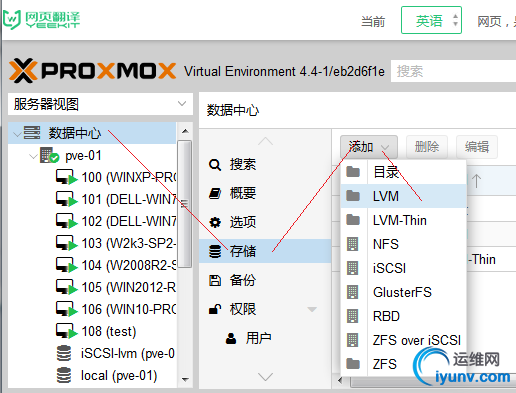Click the VM 103 W2k3-SP2 monitor icon
Screen dimensions: 516x393
pos(66,243)
